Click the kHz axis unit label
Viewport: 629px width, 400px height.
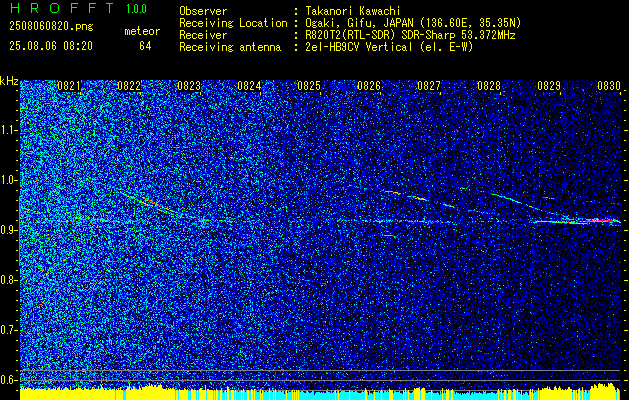(9, 81)
